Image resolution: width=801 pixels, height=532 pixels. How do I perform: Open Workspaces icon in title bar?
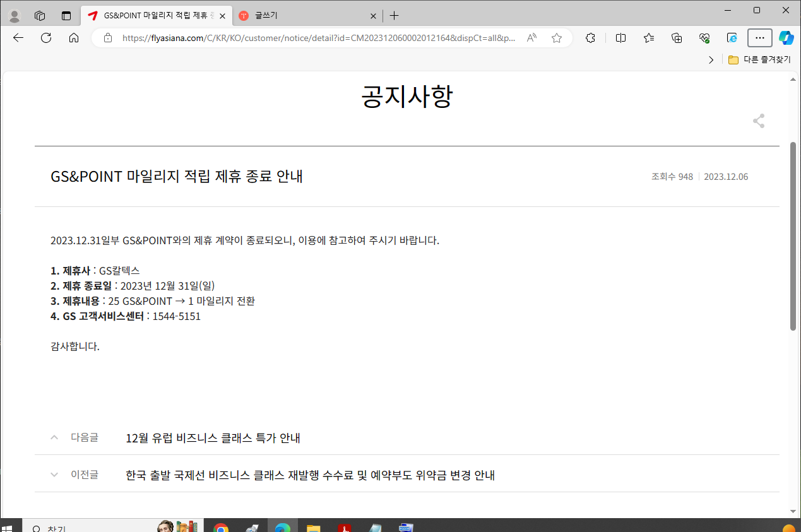click(40, 16)
